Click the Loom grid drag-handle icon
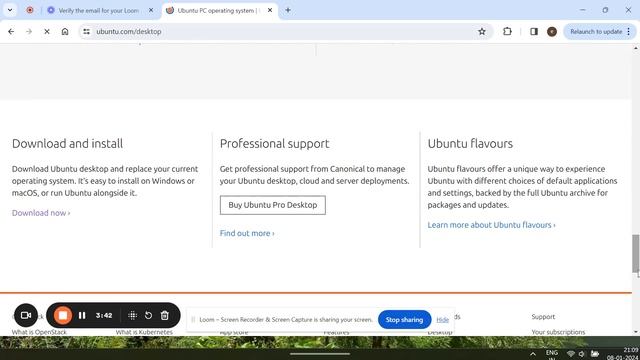The image size is (640, 360). [x=132, y=315]
